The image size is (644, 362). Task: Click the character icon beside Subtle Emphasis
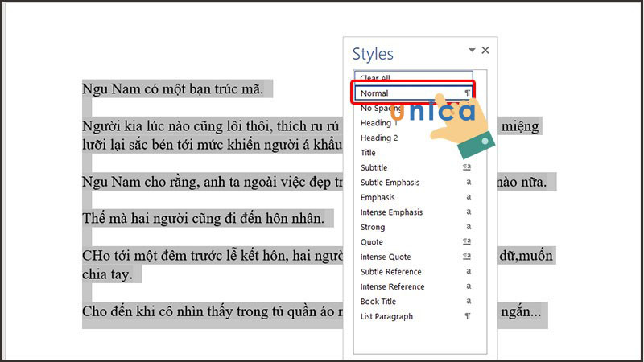469,182
